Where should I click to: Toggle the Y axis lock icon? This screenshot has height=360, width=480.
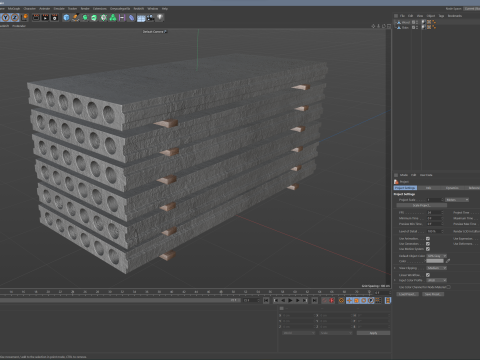pos(6,18)
